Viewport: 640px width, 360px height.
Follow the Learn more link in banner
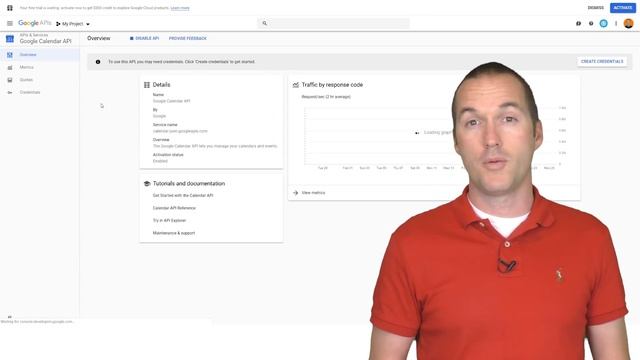tap(180, 8)
